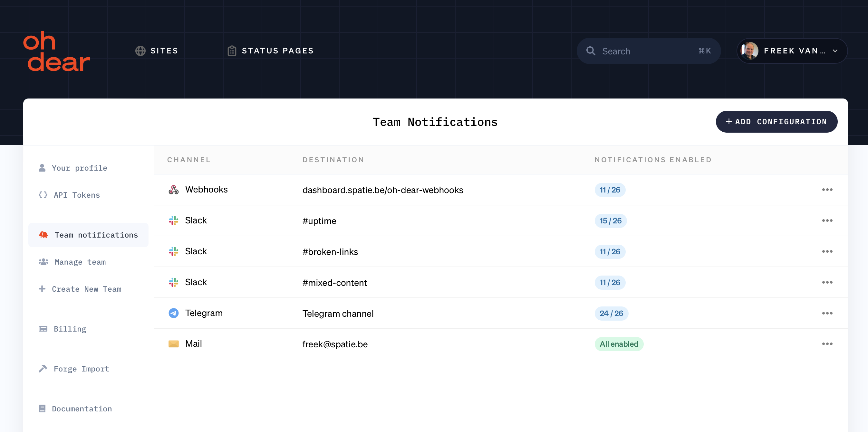
Task: Open options menu for Telegram row
Action: click(827, 313)
